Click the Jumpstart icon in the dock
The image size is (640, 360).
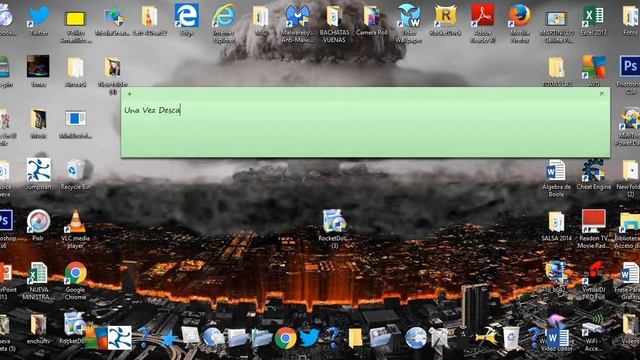coord(120,338)
